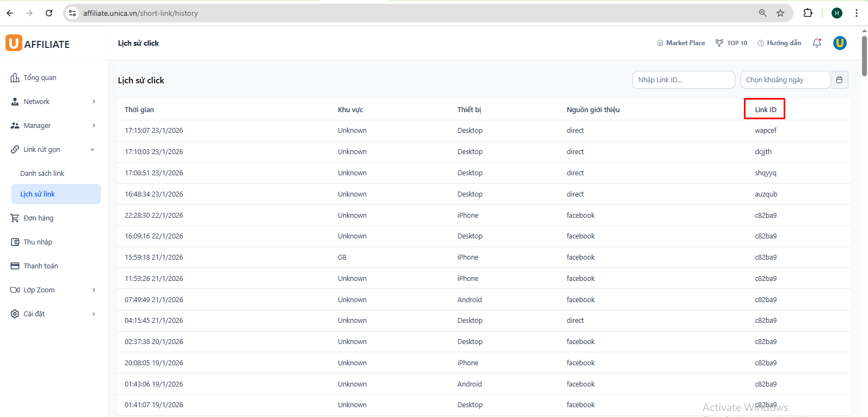Open the TOP 10 leaderboard
868x417 pixels.
point(731,43)
